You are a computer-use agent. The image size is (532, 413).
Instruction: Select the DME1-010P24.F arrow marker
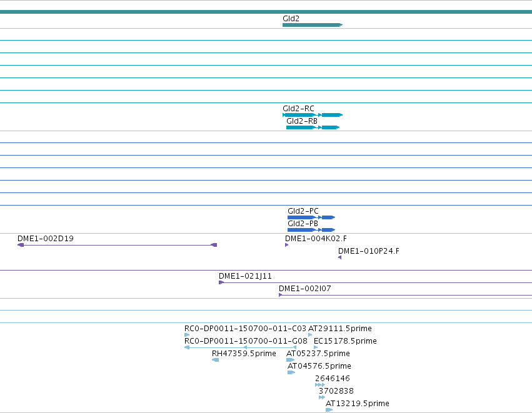339,257
